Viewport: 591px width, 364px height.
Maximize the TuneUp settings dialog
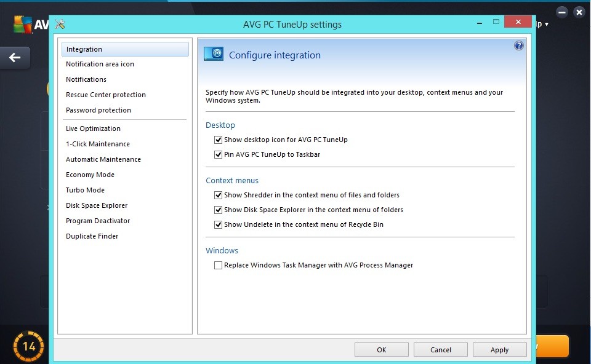pos(496,22)
